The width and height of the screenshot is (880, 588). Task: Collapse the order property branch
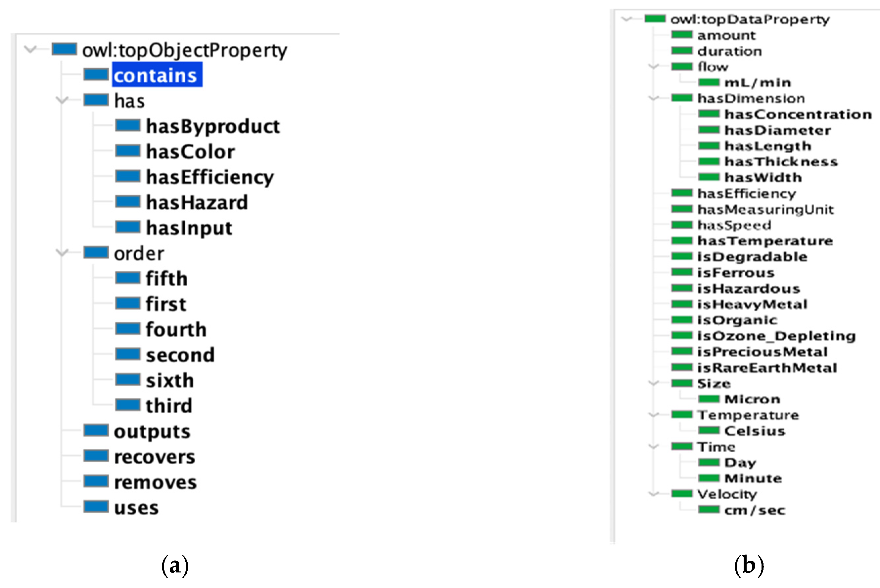[62, 253]
